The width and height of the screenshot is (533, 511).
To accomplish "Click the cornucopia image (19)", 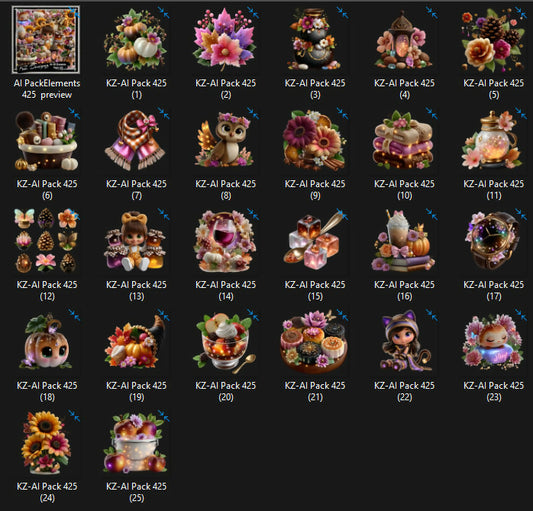I will pos(136,342).
